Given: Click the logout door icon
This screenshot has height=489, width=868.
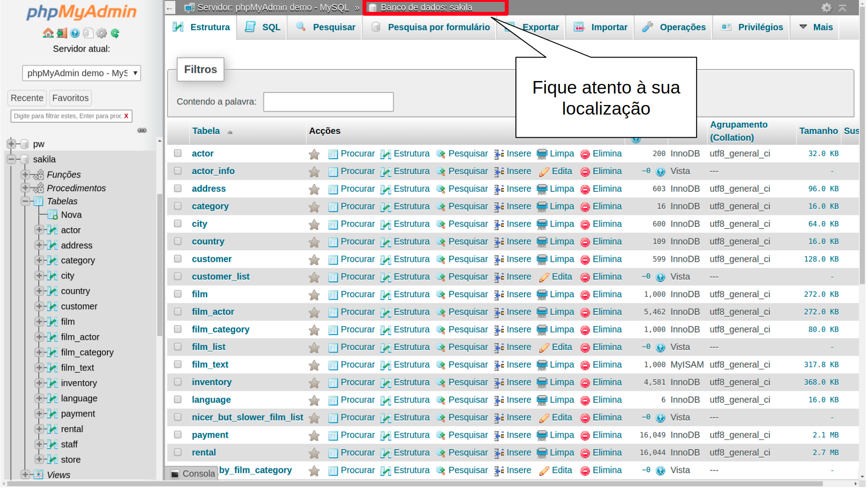Looking at the screenshot, I should [x=61, y=33].
